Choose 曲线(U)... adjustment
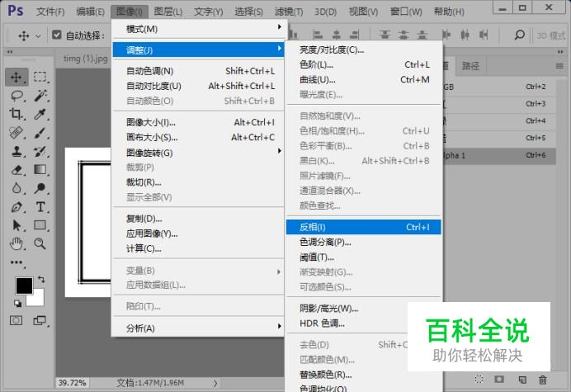The height and width of the screenshot is (392, 571). pos(363,80)
